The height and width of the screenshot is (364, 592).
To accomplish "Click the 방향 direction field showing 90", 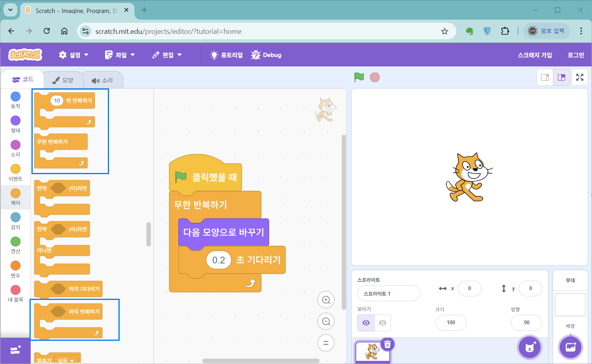I will [x=526, y=323].
